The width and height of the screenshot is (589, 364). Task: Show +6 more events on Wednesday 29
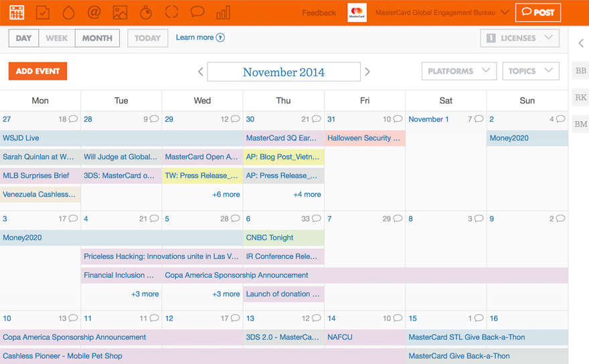coord(226,194)
